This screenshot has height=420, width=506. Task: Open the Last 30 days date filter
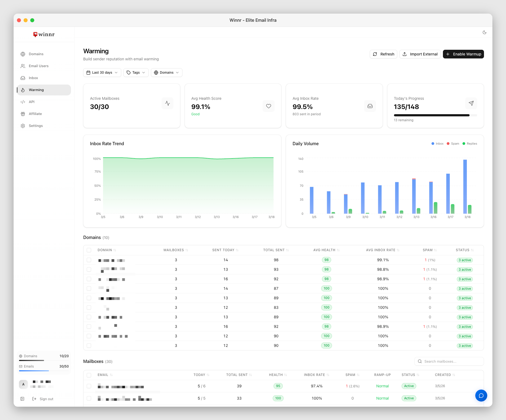pos(102,72)
